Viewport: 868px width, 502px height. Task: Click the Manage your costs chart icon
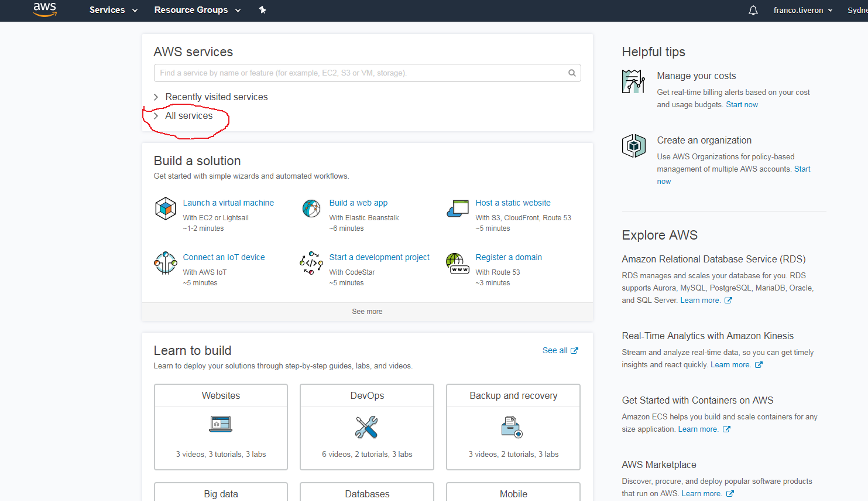point(633,81)
